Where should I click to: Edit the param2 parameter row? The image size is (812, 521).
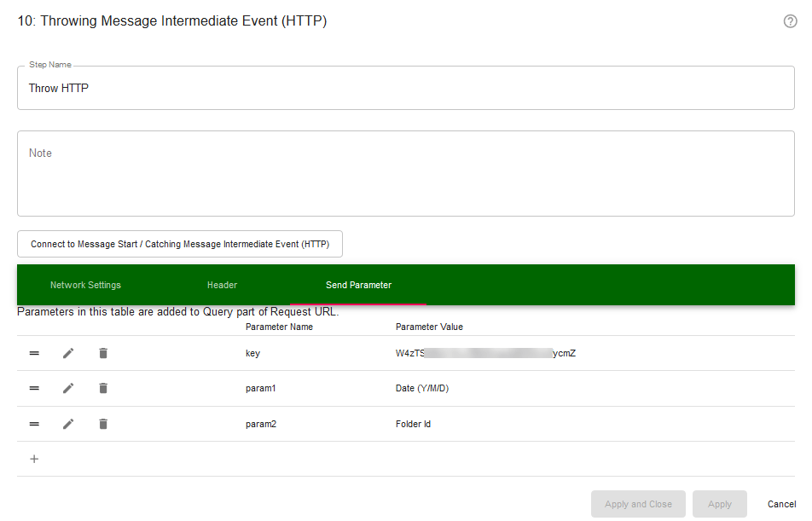click(x=68, y=424)
